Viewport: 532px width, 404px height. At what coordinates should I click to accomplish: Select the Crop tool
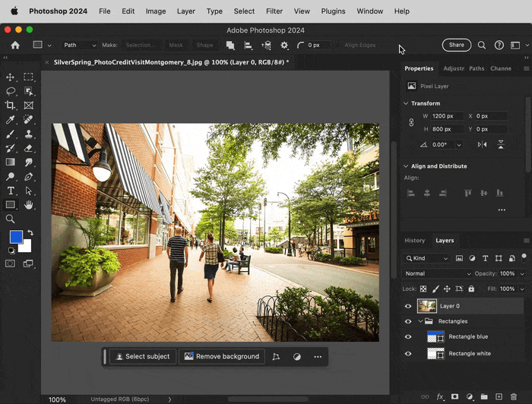click(11, 106)
